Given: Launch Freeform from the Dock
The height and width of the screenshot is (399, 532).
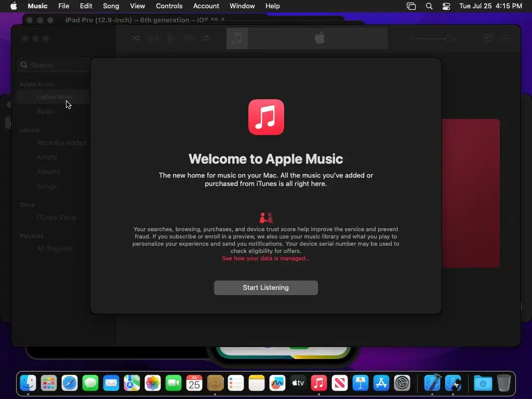Looking at the screenshot, I should (x=277, y=383).
